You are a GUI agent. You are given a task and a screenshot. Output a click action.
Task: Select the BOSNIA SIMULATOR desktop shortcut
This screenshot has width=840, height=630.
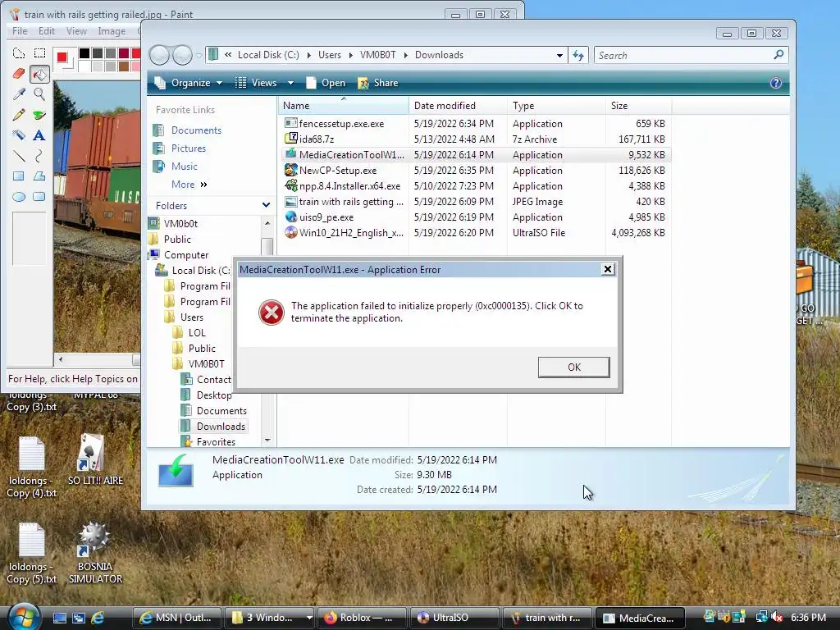pyautogui.click(x=95, y=553)
